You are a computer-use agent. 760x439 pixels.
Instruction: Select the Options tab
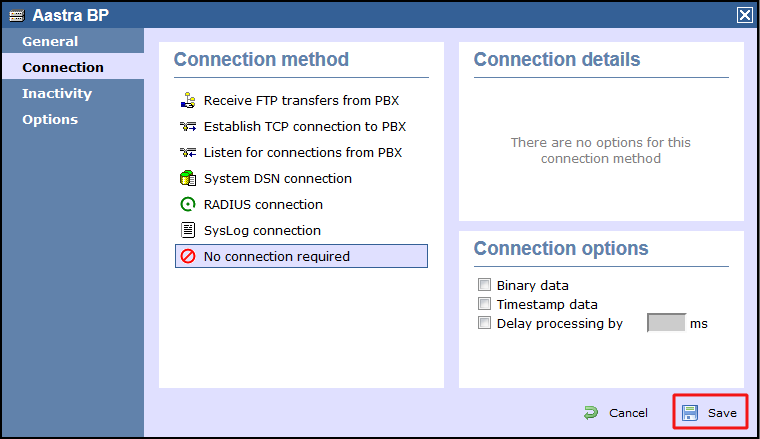coord(50,120)
